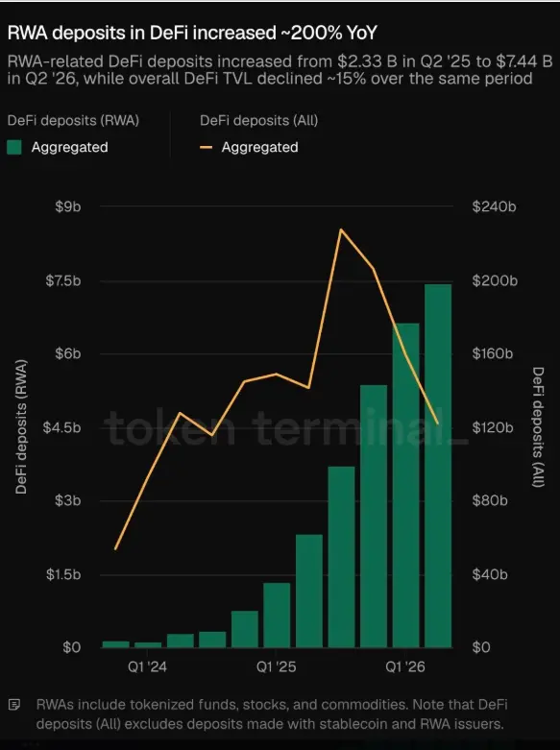Click the peak point of the orange line
The image size is (560, 750).
341,230
